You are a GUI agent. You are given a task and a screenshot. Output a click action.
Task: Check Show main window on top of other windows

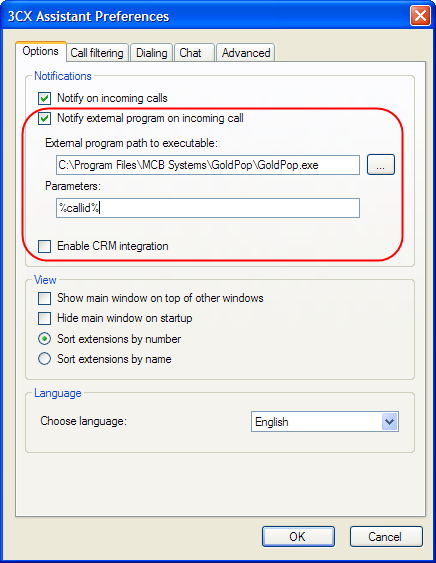pyautogui.click(x=45, y=298)
